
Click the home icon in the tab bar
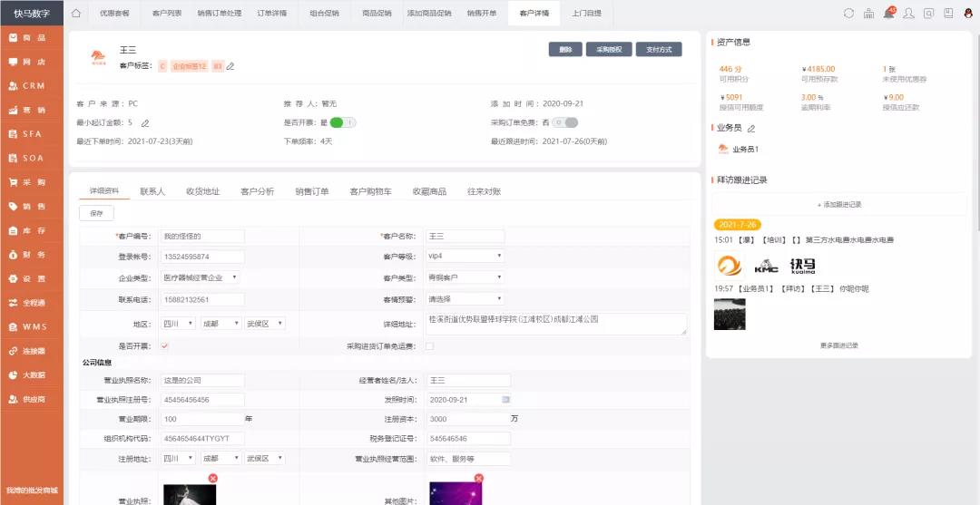(x=76, y=14)
